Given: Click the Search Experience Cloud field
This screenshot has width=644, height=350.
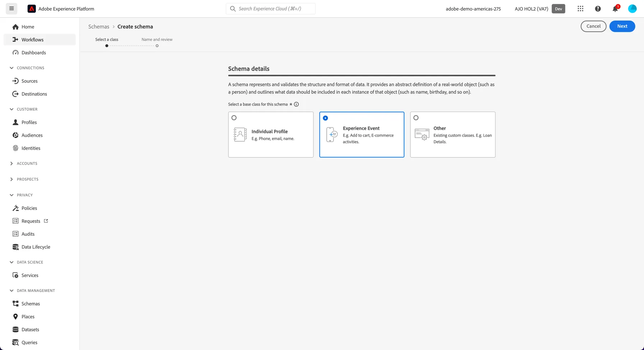Looking at the screenshot, I should point(271,9).
